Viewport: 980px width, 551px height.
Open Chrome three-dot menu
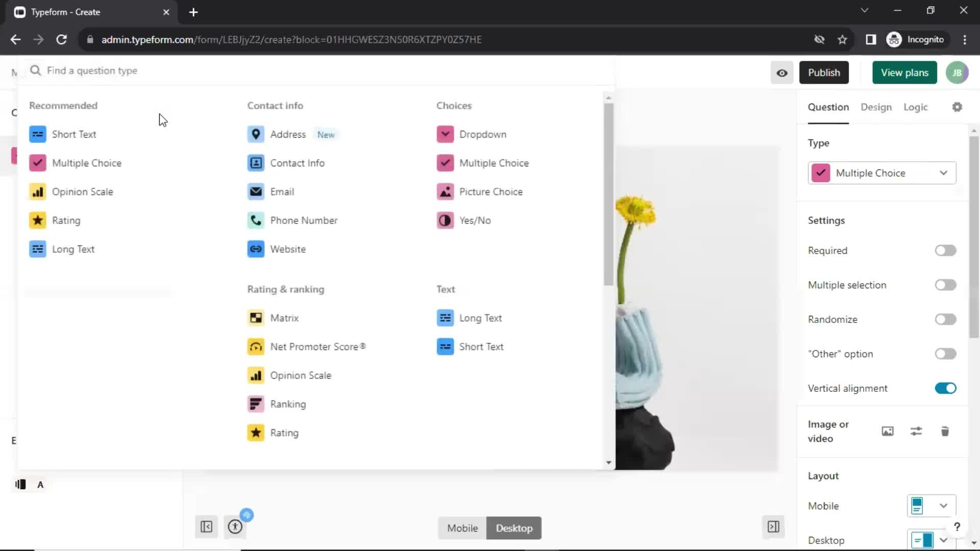click(964, 39)
